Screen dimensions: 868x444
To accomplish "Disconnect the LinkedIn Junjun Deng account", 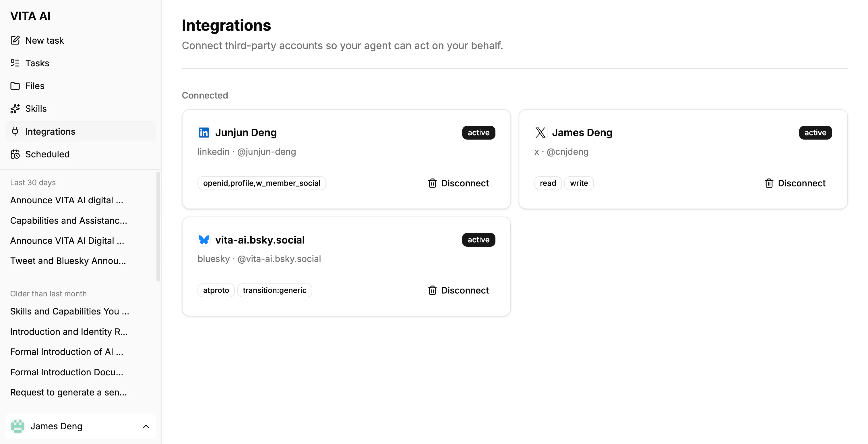I will 458,183.
